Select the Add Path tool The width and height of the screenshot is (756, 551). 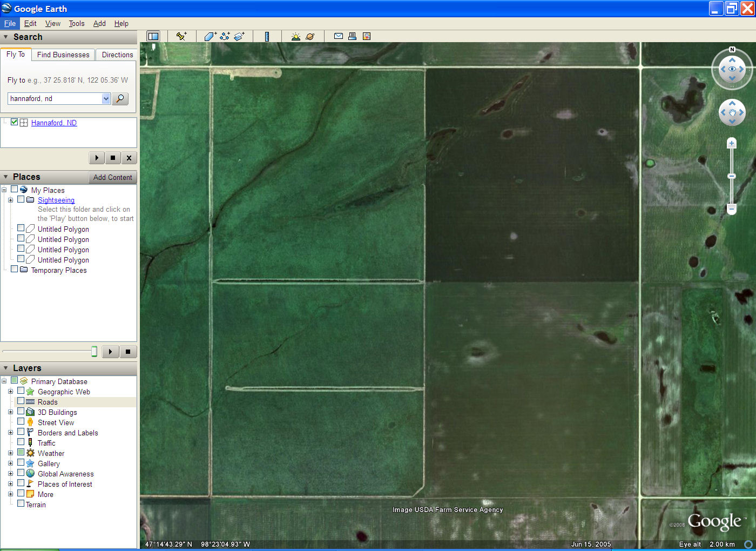pyautogui.click(x=225, y=36)
